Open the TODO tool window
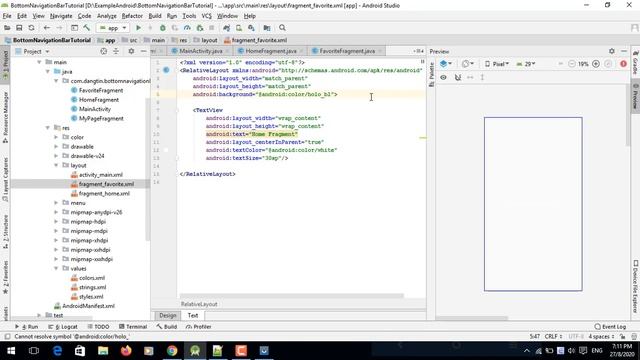This screenshot has height=360, width=640. coord(98,327)
